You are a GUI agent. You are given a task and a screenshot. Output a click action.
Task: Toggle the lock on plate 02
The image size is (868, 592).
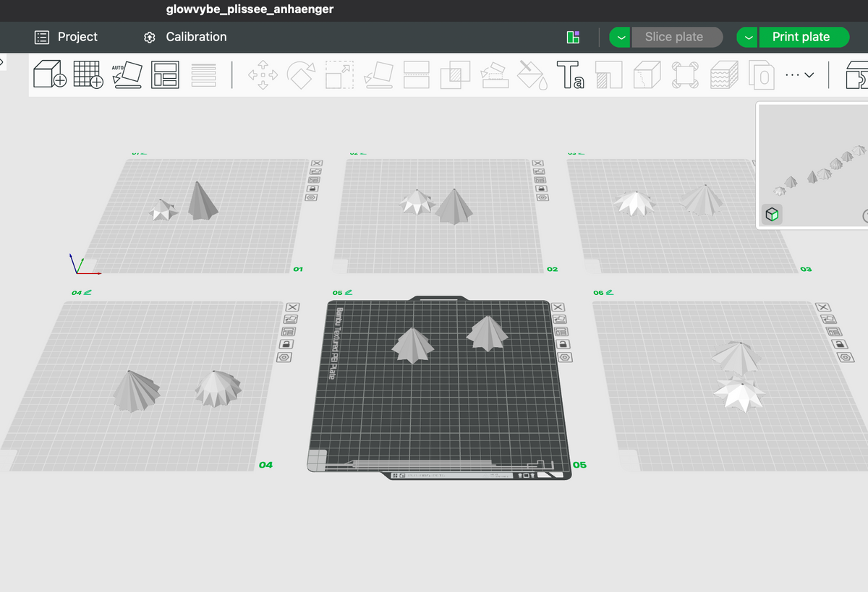541,188
